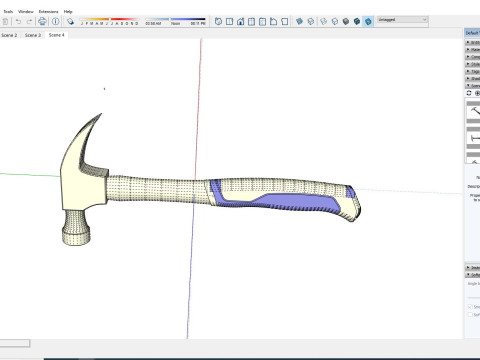Open the Untagged tag dropdown
This screenshot has width=480, height=360.
coord(402,20)
